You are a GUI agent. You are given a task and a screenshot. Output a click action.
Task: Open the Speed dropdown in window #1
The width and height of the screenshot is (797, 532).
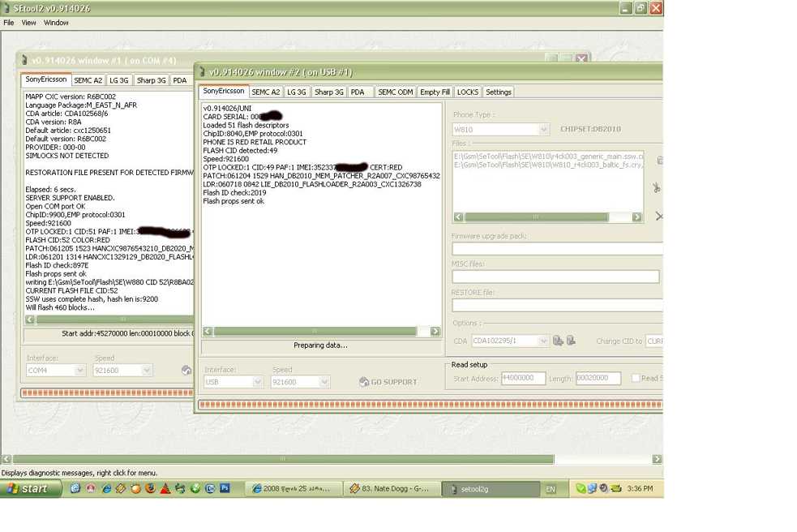(x=147, y=371)
